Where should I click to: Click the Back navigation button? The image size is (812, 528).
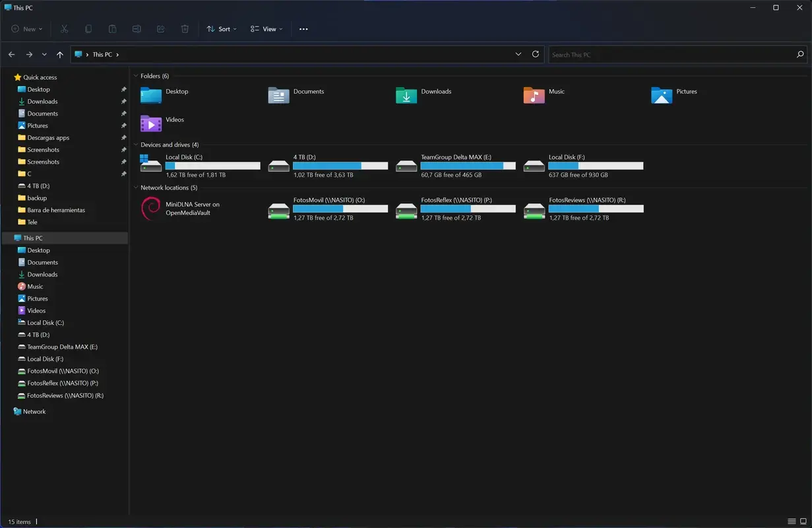tap(11, 54)
